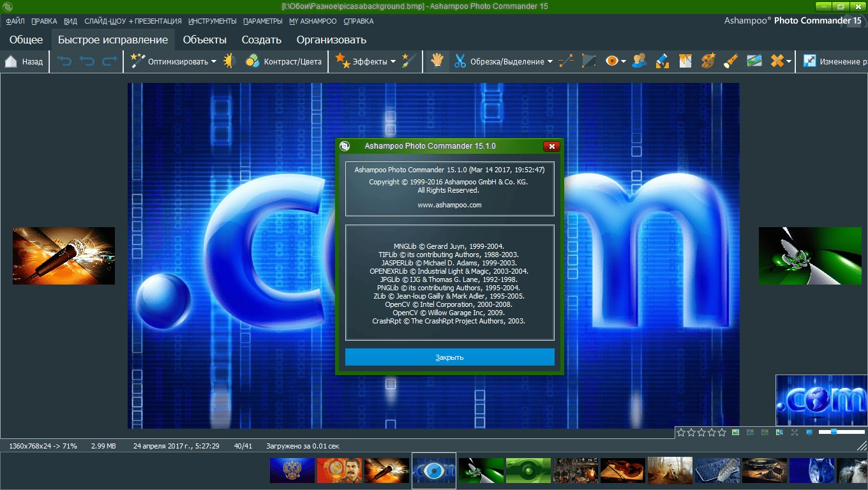Click the resize image icon
The image size is (868, 490).
810,61
